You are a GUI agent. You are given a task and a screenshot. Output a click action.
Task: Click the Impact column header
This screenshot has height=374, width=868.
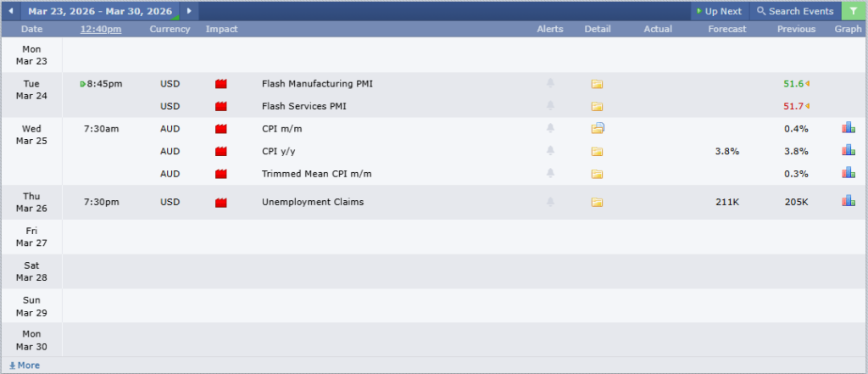coord(221,29)
